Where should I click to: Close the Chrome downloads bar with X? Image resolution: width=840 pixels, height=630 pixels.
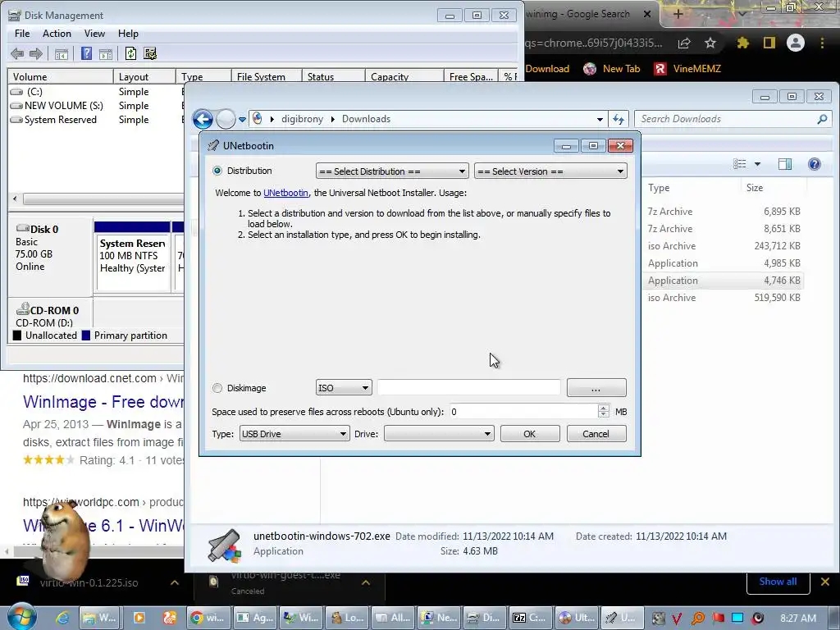[825, 582]
